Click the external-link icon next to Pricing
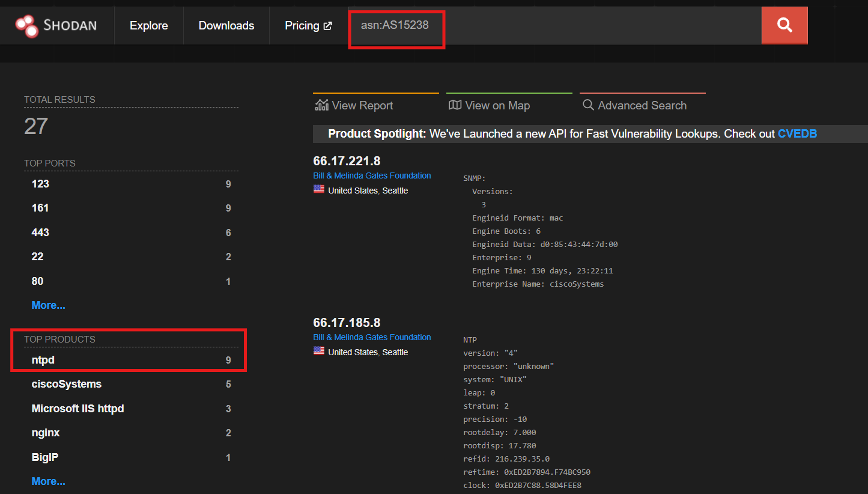 pyautogui.click(x=328, y=25)
